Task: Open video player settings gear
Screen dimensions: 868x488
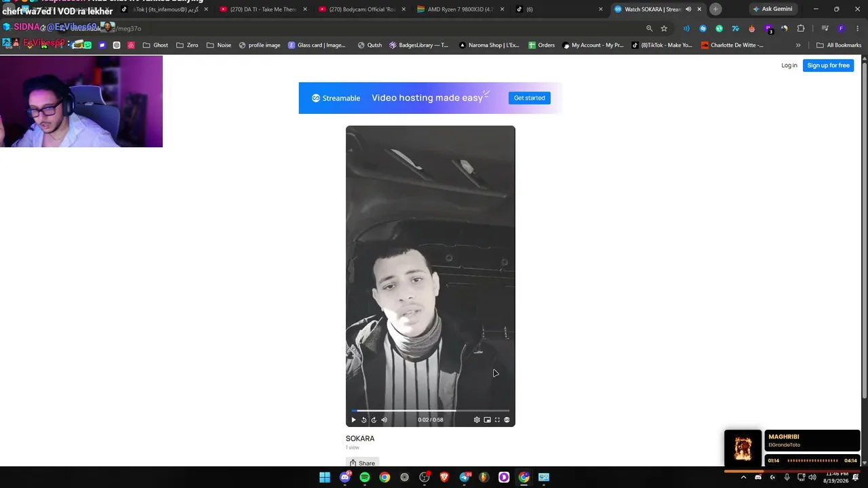Action: (x=477, y=420)
